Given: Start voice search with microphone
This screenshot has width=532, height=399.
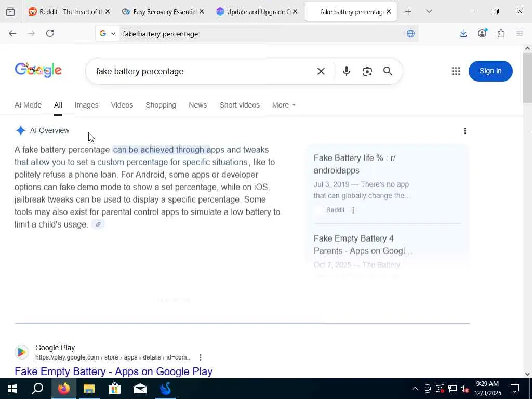Looking at the screenshot, I should click(347, 71).
